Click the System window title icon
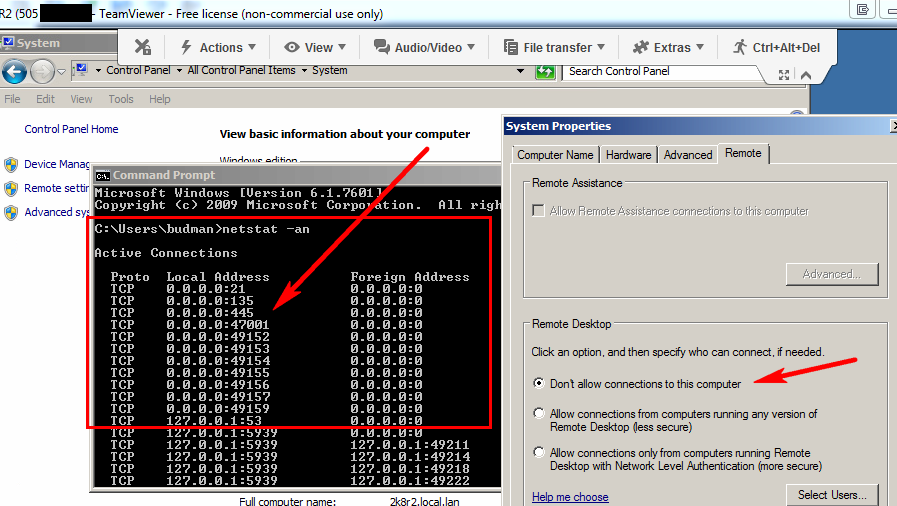Screen dimensions: 897x506 pyautogui.click(x=8, y=42)
